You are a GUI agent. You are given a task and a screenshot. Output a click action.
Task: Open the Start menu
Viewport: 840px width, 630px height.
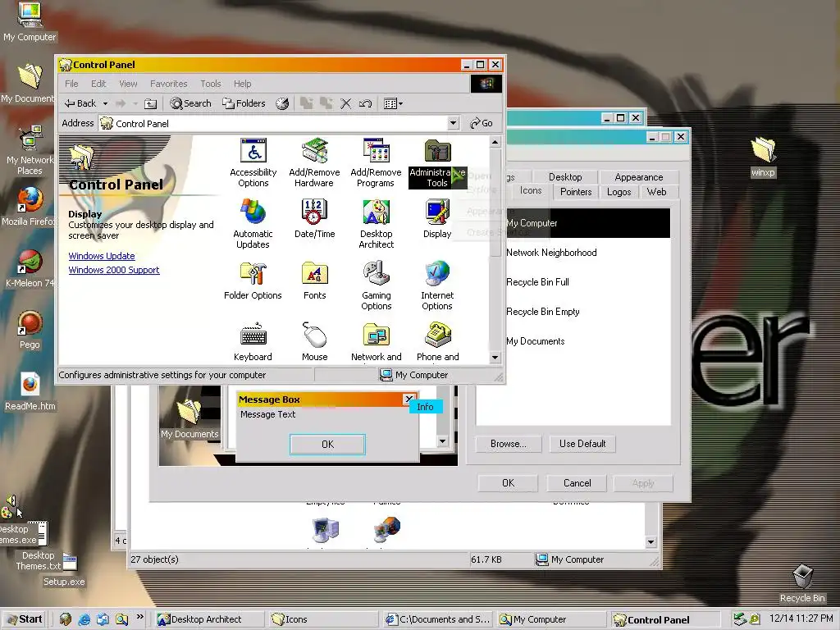[x=25, y=619]
